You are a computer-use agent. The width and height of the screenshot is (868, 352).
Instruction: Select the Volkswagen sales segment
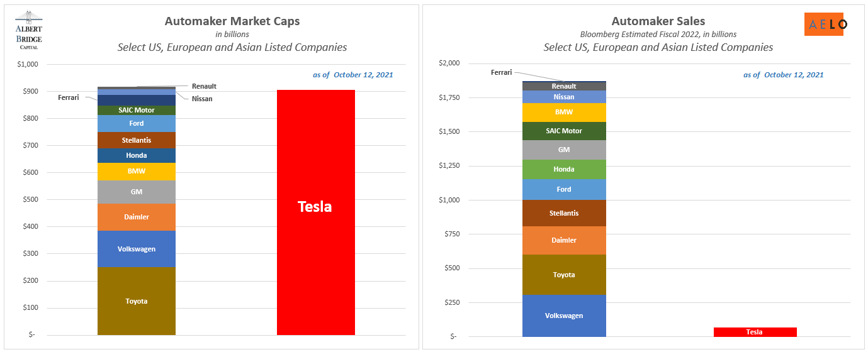click(563, 316)
